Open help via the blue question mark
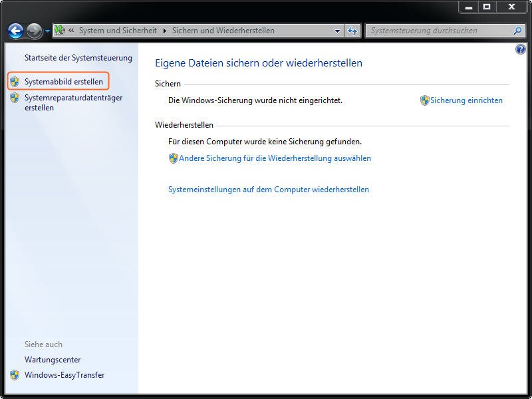The image size is (532, 399). click(x=521, y=49)
